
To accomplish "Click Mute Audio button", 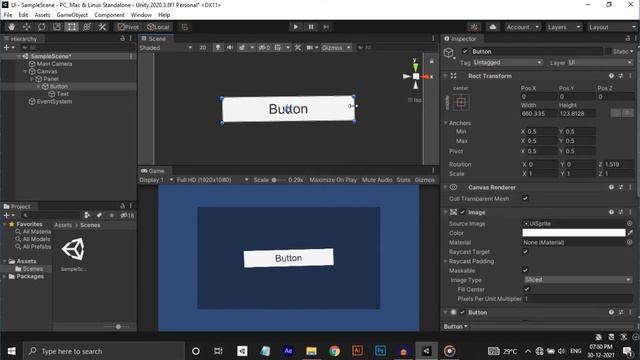I will (377, 180).
